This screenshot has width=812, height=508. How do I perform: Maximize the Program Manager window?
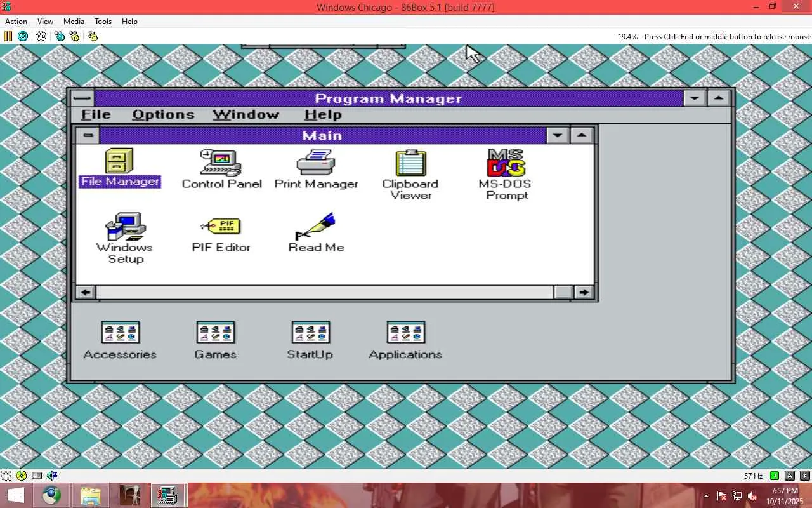719,98
